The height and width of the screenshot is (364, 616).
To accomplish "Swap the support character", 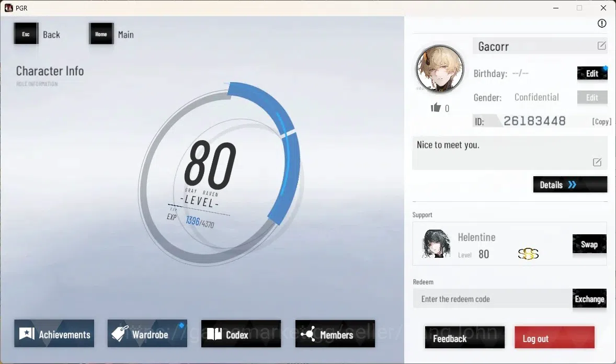I will (x=589, y=244).
